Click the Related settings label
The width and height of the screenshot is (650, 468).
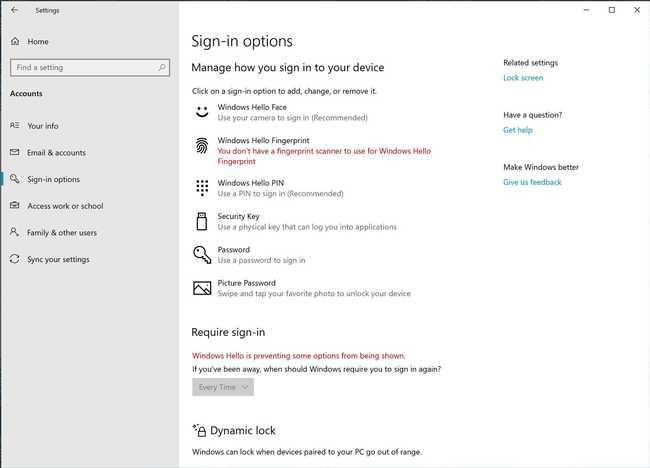pyautogui.click(x=531, y=63)
